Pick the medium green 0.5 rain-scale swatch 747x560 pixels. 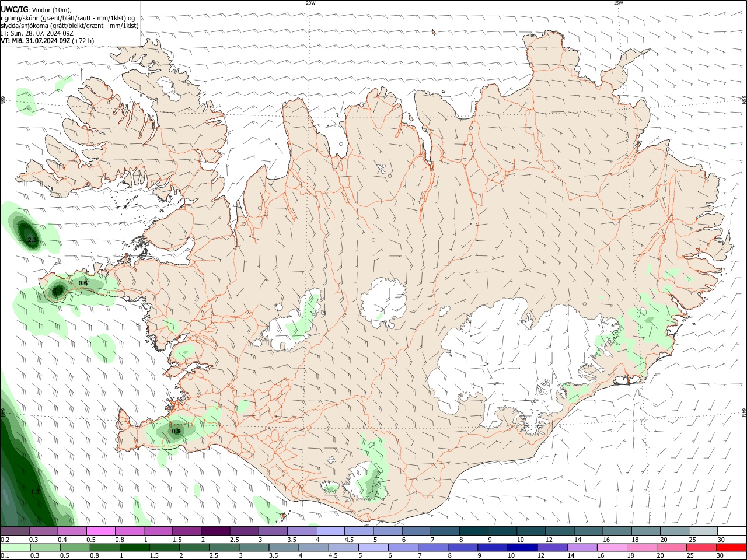(75, 547)
